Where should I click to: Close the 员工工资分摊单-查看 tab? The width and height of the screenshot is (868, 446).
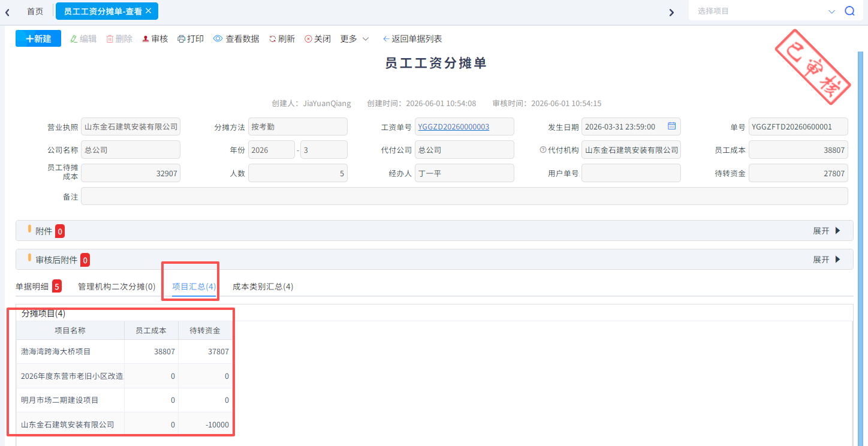(x=149, y=11)
